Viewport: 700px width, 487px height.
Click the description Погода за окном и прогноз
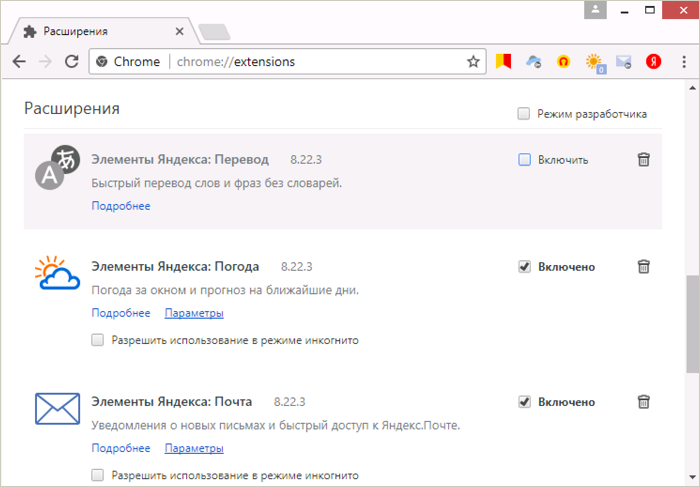pos(225,290)
